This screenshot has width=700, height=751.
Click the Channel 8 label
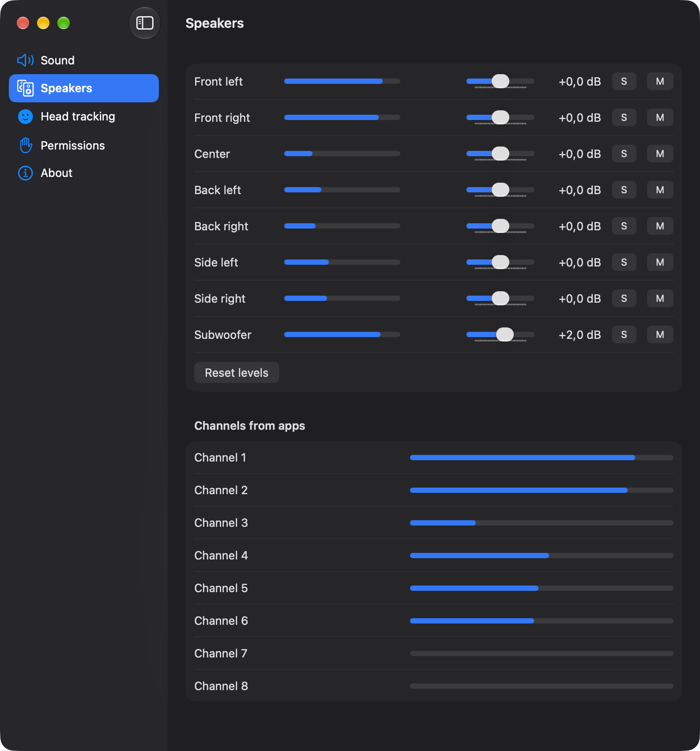[x=221, y=686]
